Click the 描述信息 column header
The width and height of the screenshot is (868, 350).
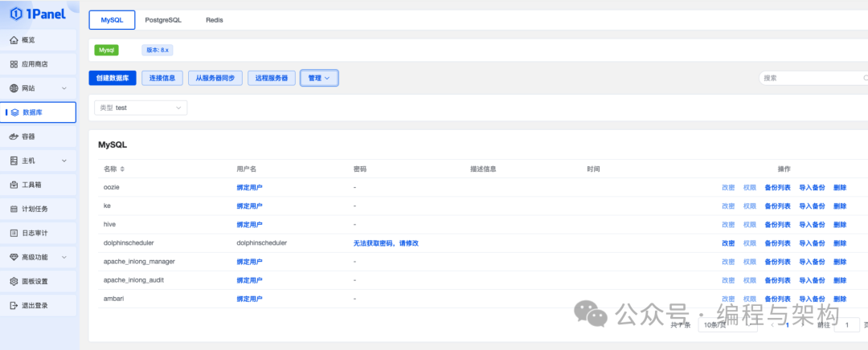[x=483, y=169]
